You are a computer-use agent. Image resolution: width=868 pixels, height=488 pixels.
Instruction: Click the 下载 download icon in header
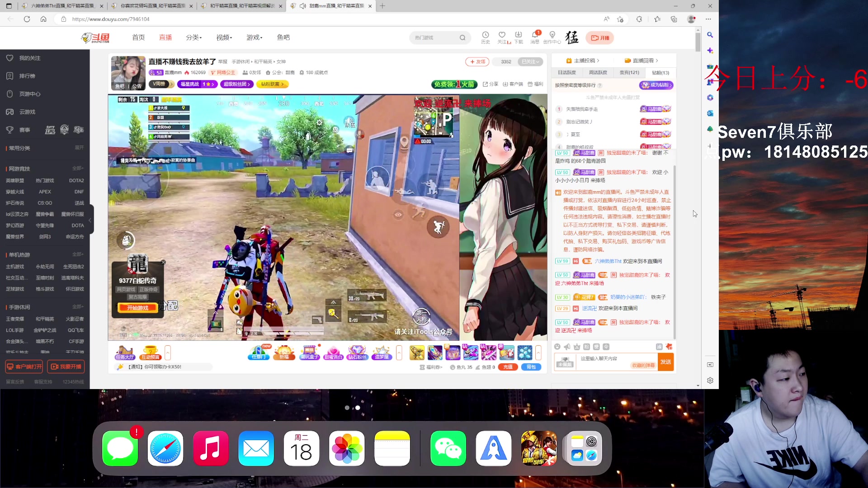click(519, 35)
